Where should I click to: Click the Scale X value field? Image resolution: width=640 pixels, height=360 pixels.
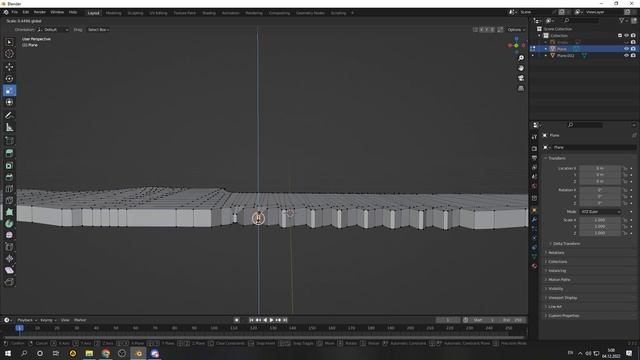(600, 220)
